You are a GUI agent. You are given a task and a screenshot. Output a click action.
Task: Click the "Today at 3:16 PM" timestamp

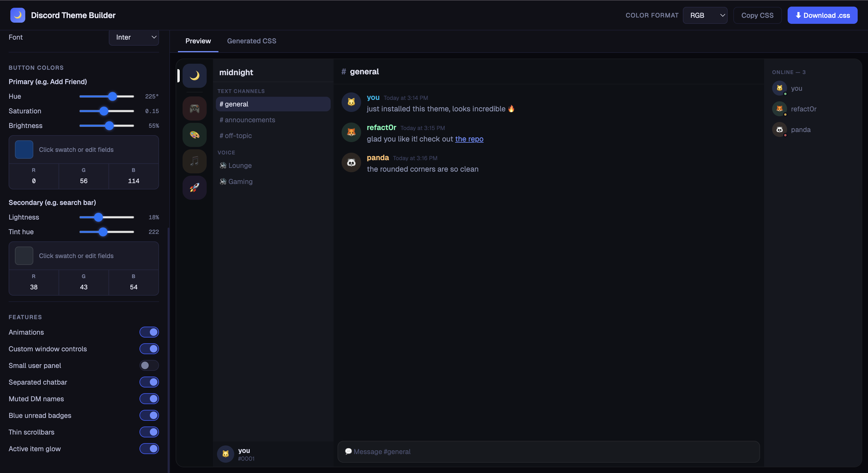pyautogui.click(x=415, y=158)
